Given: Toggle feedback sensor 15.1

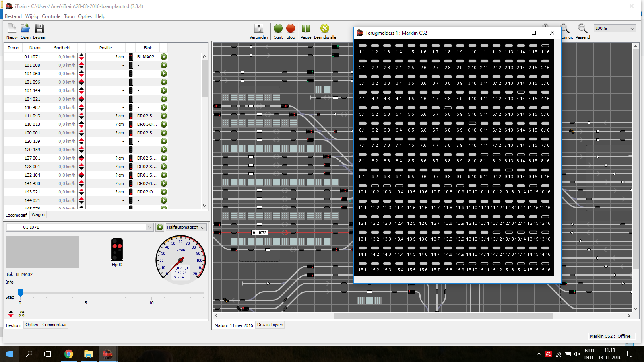Looking at the screenshot, I should pos(362,263).
